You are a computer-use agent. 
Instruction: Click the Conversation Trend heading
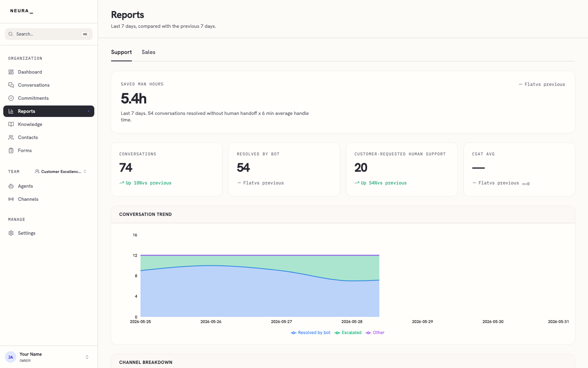click(x=145, y=214)
